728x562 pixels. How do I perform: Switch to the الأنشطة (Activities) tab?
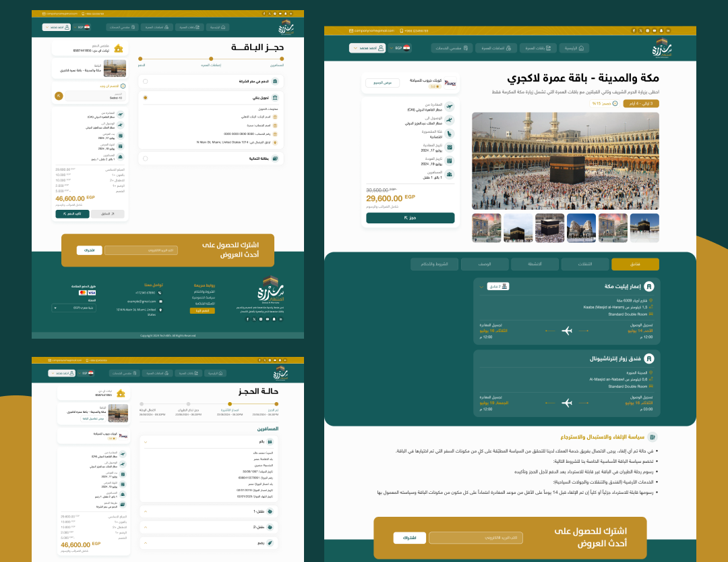pos(535,264)
